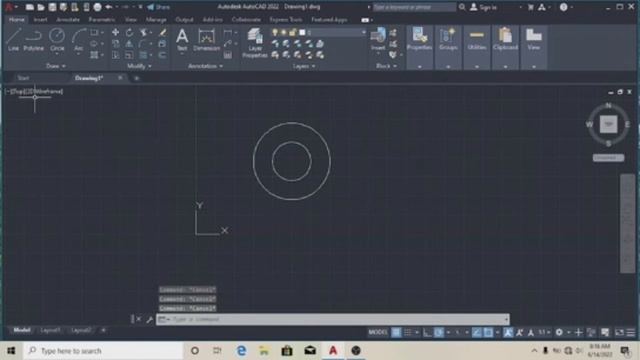The width and height of the screenshot is (640, 360).
Task: Open the Manage ribbon tab
Action: [156, 20]
